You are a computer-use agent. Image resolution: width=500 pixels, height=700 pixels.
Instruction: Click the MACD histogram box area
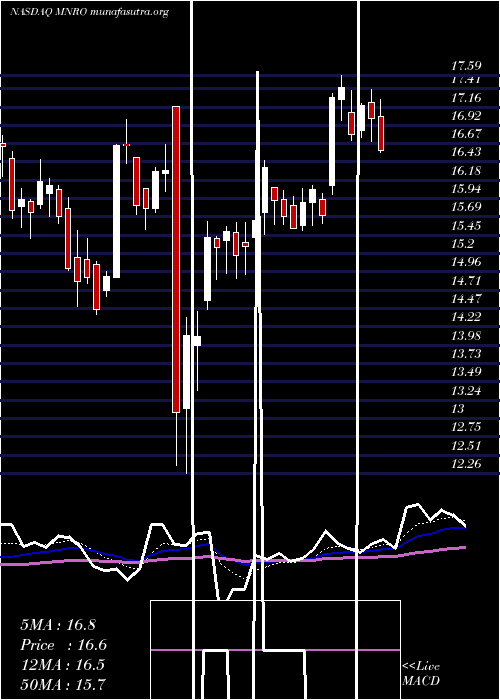(x=275, y=650)
